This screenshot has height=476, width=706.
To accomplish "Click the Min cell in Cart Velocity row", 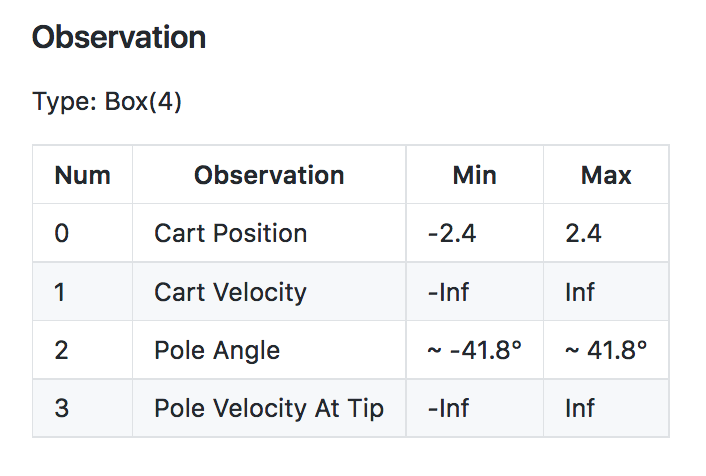I will (448, 292).
